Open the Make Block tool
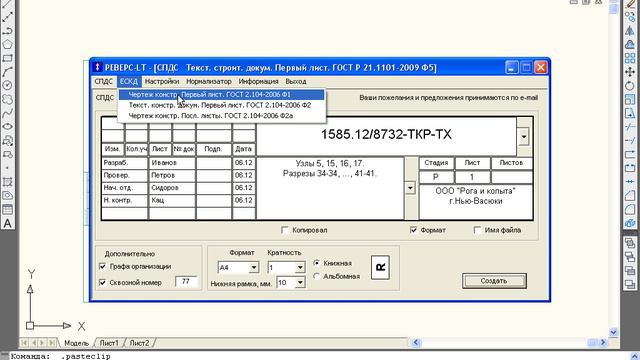This screenshot has width=640, height=360. [7, 154]
